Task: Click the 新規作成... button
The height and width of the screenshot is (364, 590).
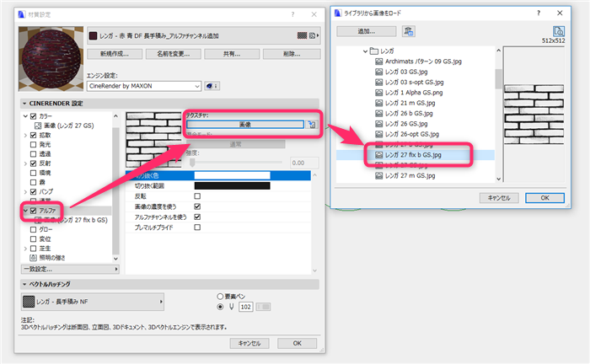Action: pyautogui.click(x=115, y=54)
